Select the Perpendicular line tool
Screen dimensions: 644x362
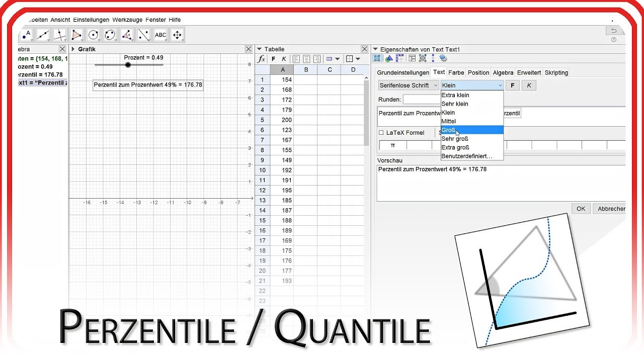pos(60,35)
